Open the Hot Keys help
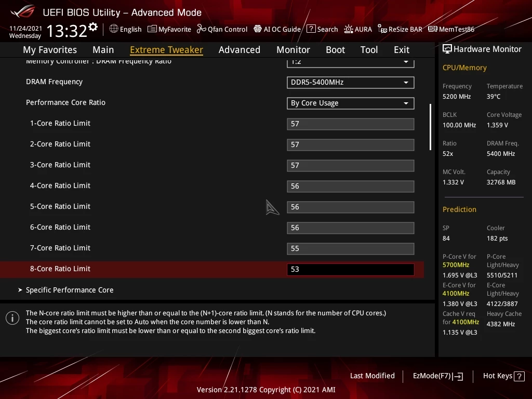The width and height of the screenshot is (532, 399). pos(503,376)
